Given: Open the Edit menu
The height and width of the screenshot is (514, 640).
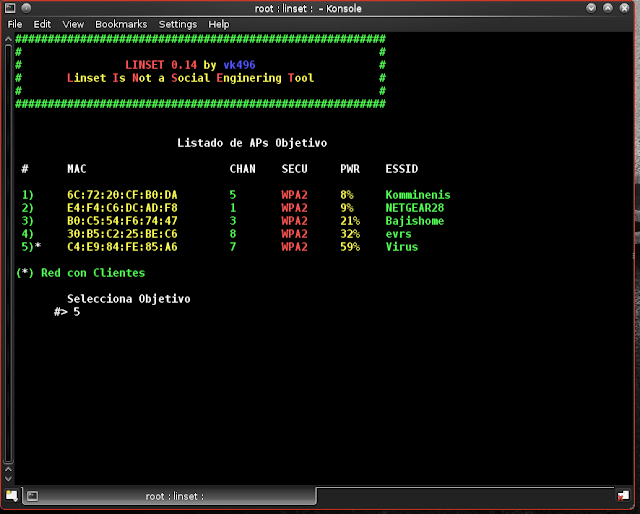Looking at the screenshot, I should (x=43, y=24).
